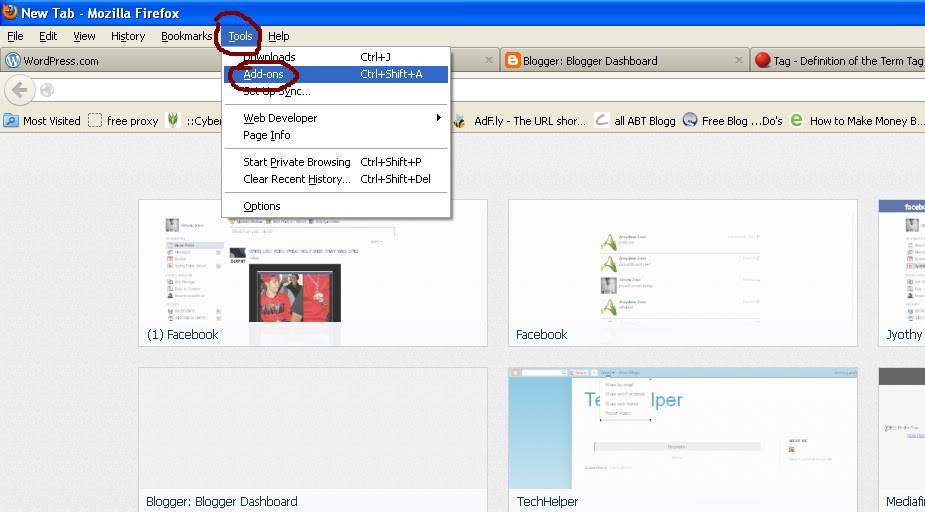Screen dimensions: 925x512
Task: Open the all ABT Blogg bookmark
Action: point(635,121)
